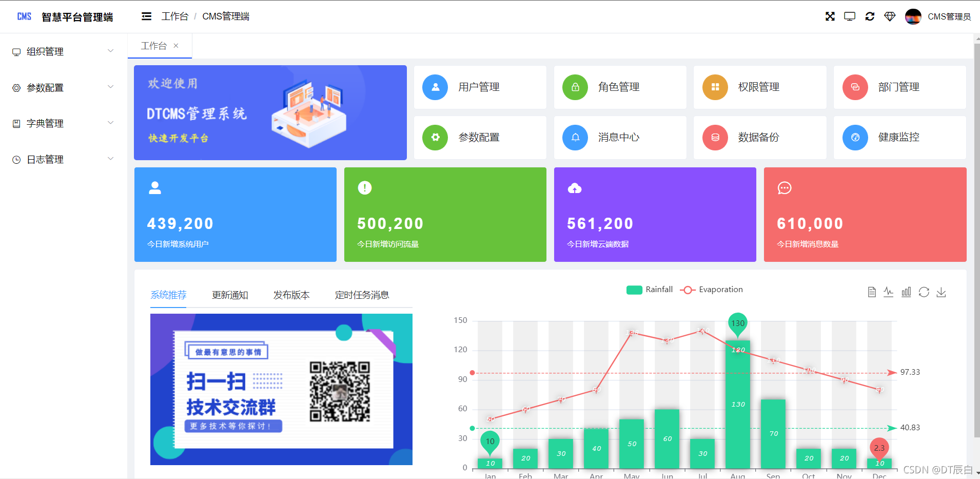Click the 权限管理 orange grid icon
Viewport: 980px width, 479px height.
click(715, 87)
